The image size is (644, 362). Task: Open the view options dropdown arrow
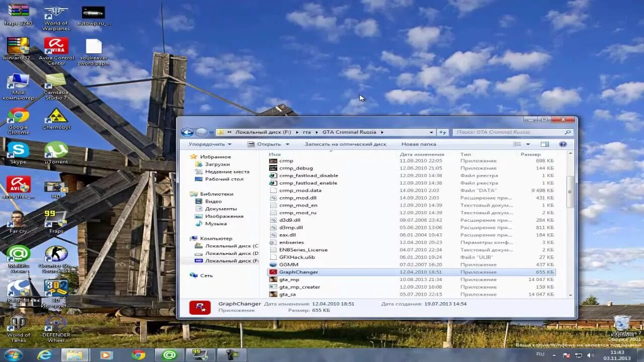[528, 144]
